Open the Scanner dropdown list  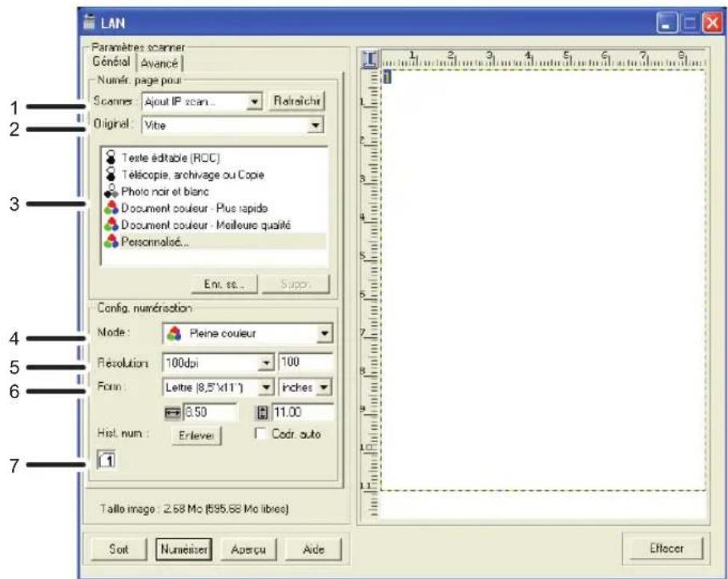254,101
